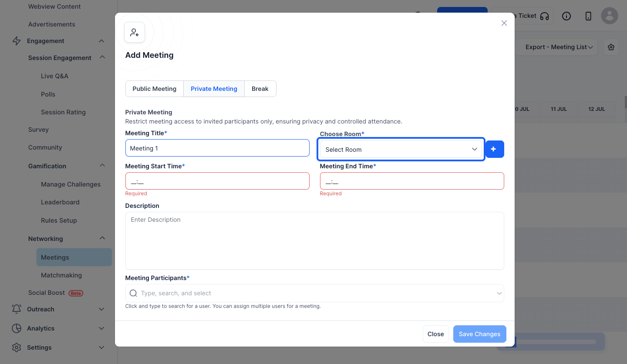Click the Save Changes button
The image size is (627, 364).
click(x=479, y=334)
